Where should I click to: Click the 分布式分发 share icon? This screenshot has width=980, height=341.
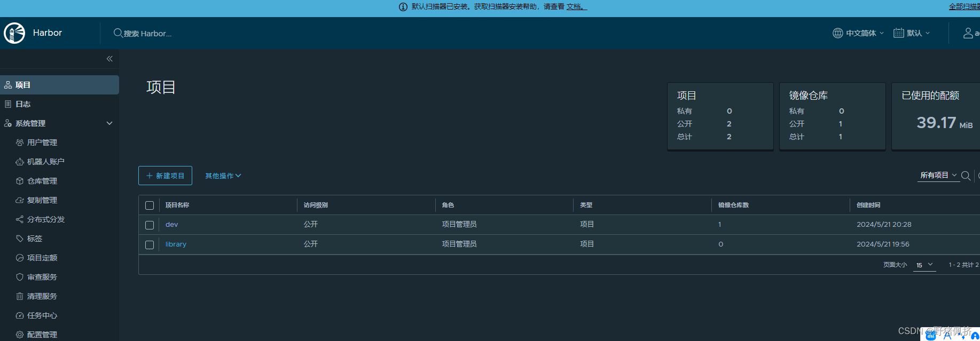coord(20,219)
